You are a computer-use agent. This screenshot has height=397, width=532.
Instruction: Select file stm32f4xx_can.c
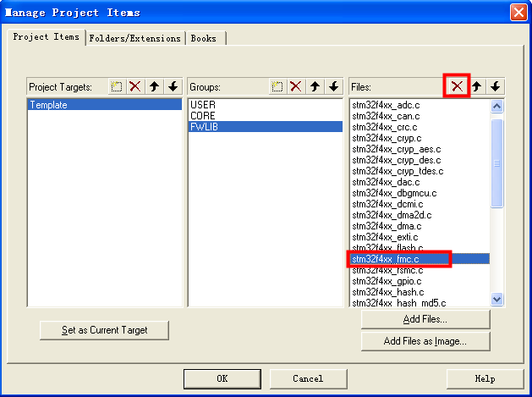420,116
